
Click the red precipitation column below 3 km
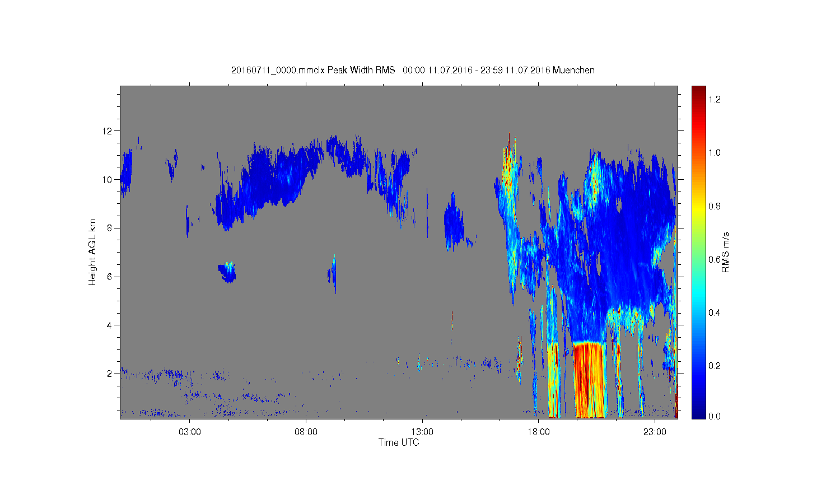click(x=590, y=381)
